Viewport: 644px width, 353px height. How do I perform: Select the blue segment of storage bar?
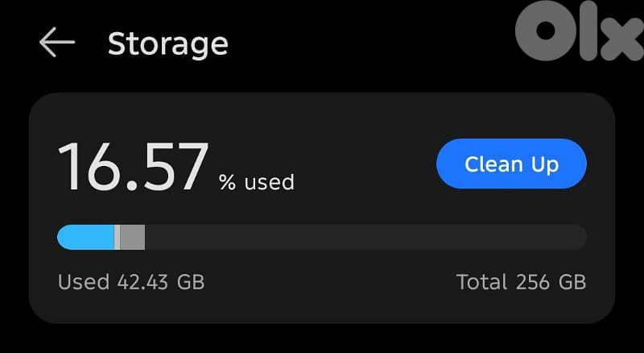(x=85, y=237)
